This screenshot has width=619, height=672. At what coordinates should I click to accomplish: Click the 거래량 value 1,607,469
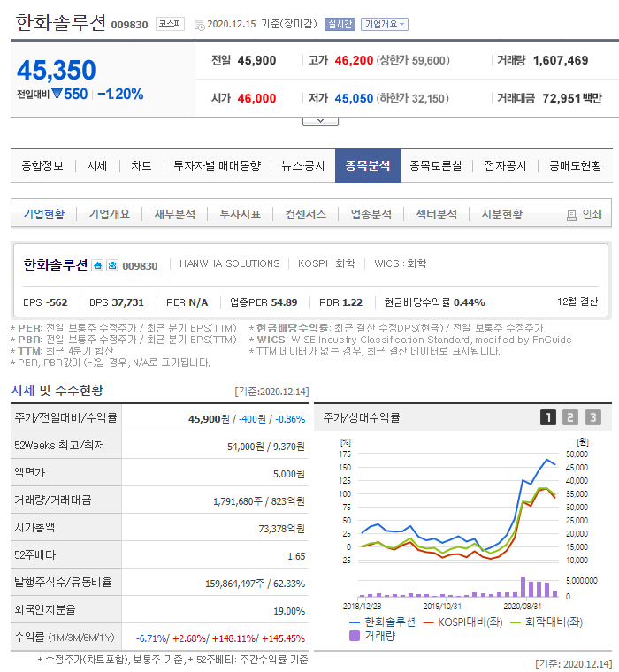(x=561, y=60)
